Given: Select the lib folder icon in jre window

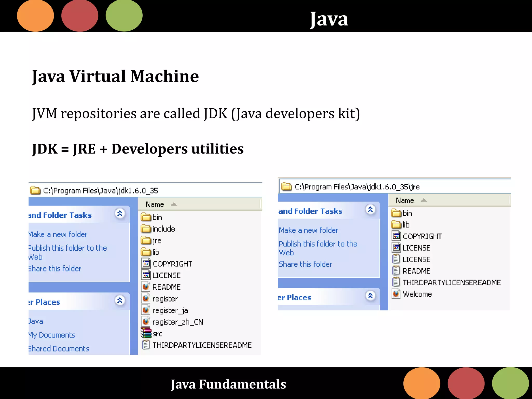Looking at the screenshot, I should pos(396,224).
